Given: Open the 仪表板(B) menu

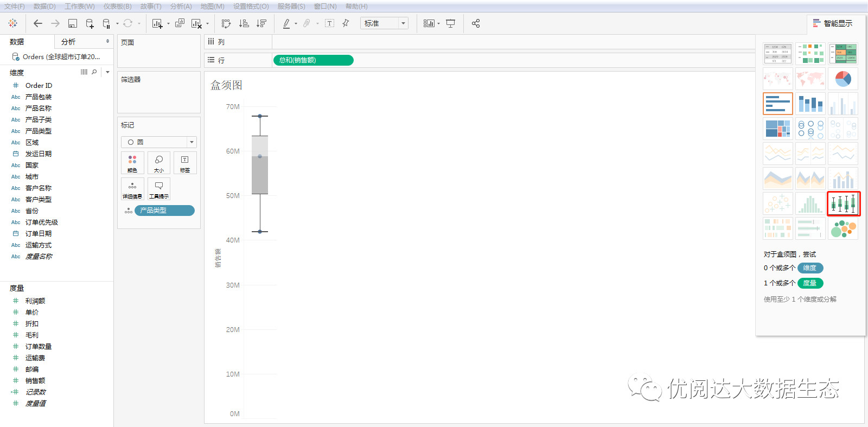Looking at the screenshot, I should tap(118, 7).
